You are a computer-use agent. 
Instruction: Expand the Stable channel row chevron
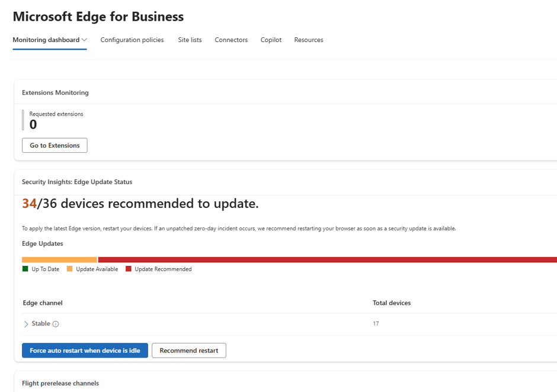(x=26, y=324)
